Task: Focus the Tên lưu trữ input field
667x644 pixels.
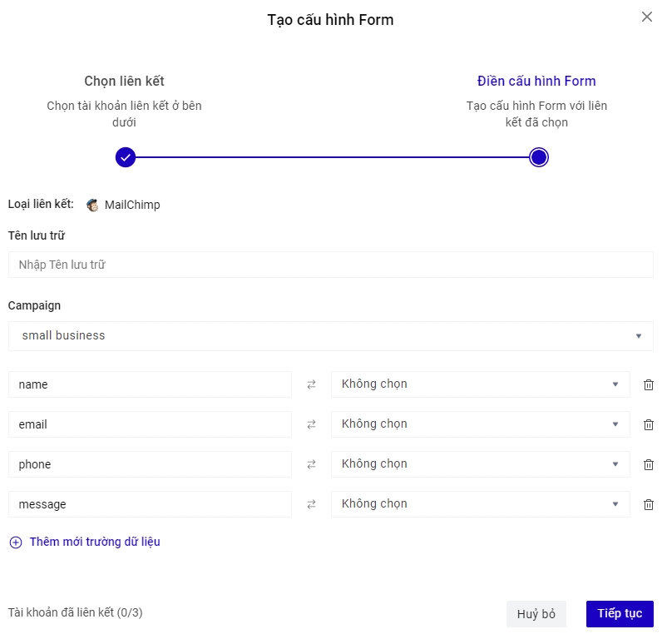Action: [x=330, y=265]
